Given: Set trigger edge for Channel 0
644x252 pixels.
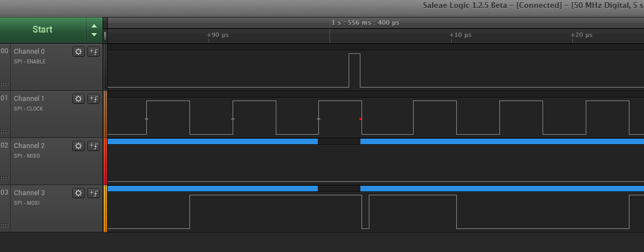Looking at the screenshot, I should pos(93,52).
